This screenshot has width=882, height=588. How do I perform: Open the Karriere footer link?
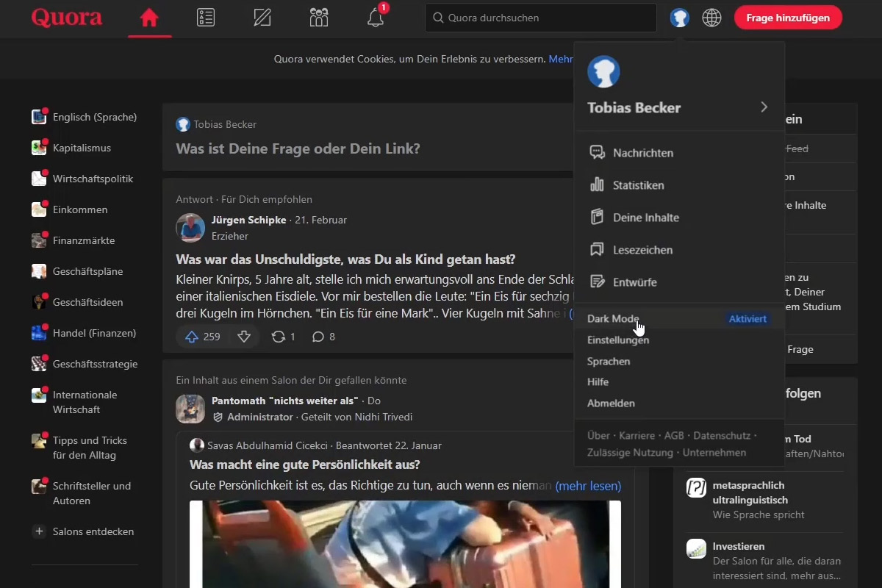[x=637, y=436]
